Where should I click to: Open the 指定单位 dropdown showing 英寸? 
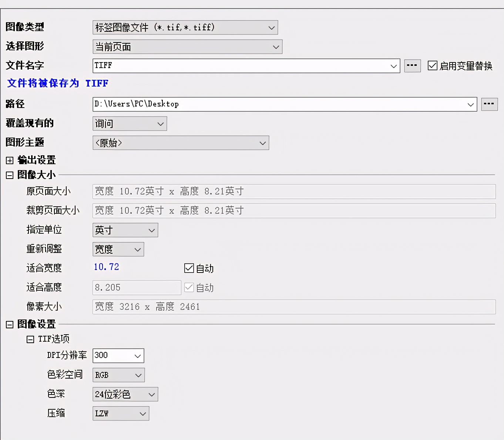(x=125, y=230)
